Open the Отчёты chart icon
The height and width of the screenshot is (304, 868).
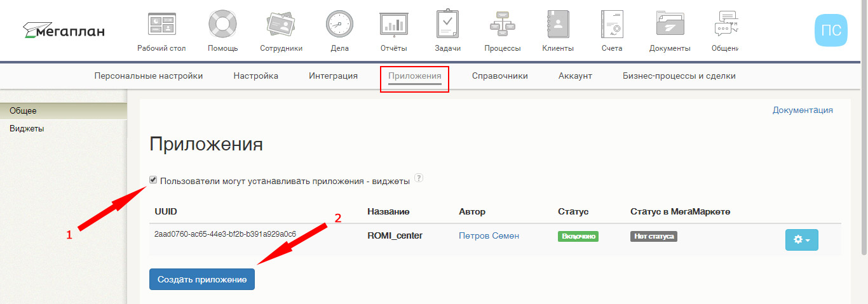(394, 25)
